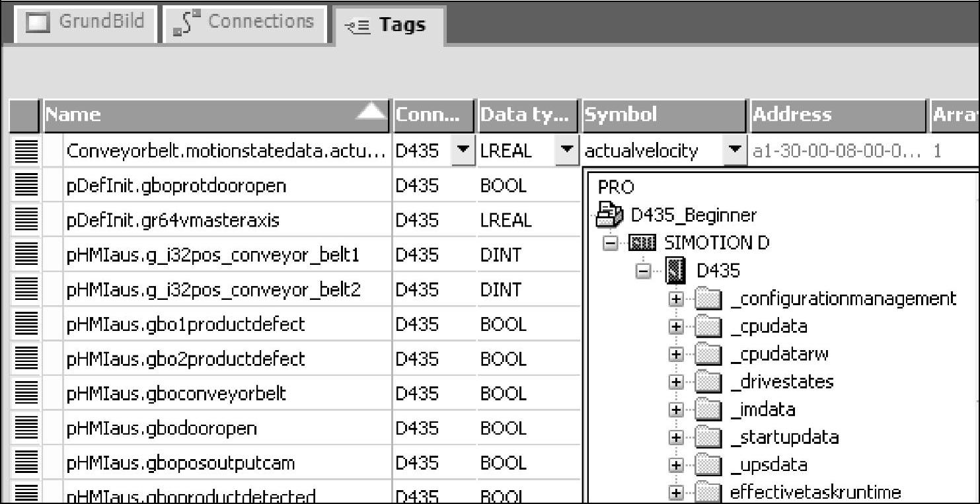This screenshot has height=504, width=980.
Task: Expand the _configurationmanagement tree node
Action: tap(675, 299)
